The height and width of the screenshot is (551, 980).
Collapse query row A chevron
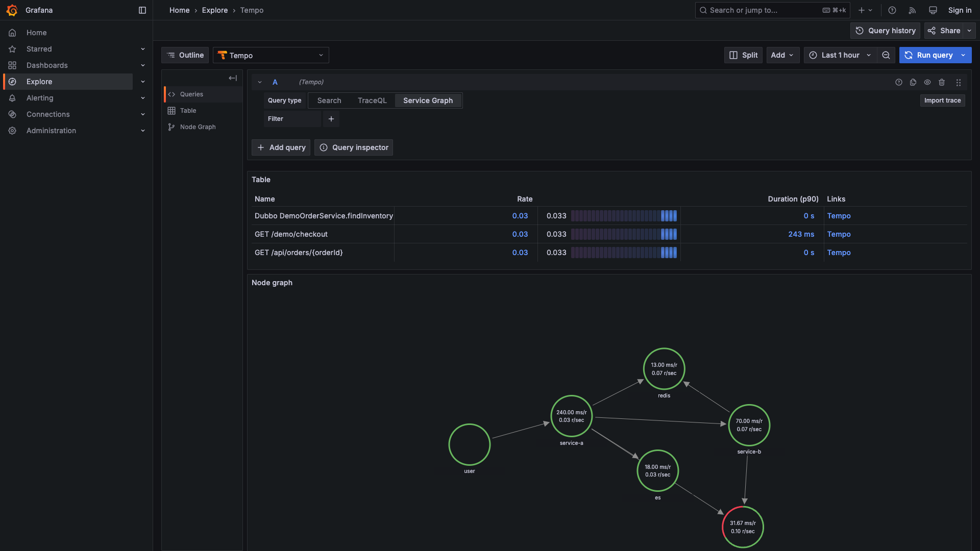260,82
